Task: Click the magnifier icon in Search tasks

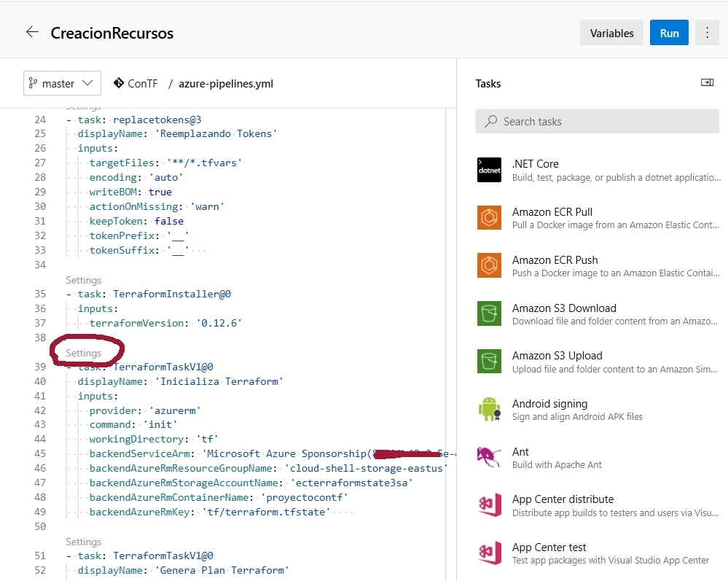Action: [x=490, y=121]
